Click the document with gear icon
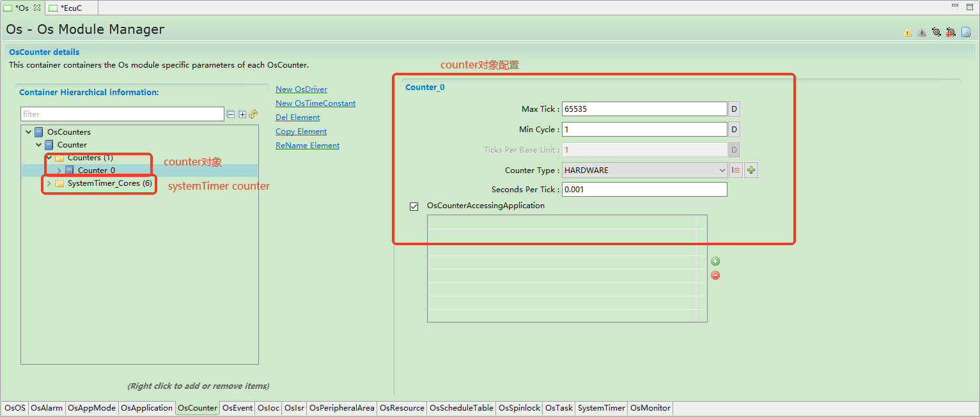This screenshot has width=980, height=417. (x=966, y=32)
